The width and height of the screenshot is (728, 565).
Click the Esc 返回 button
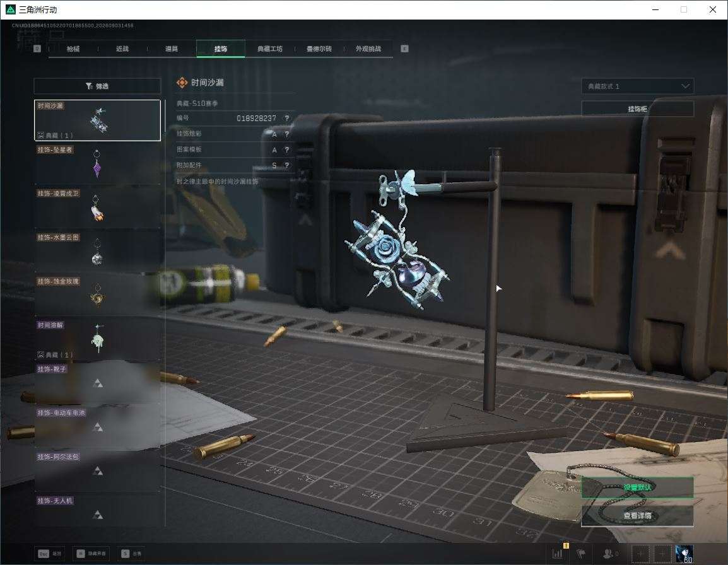coord(50,554)
